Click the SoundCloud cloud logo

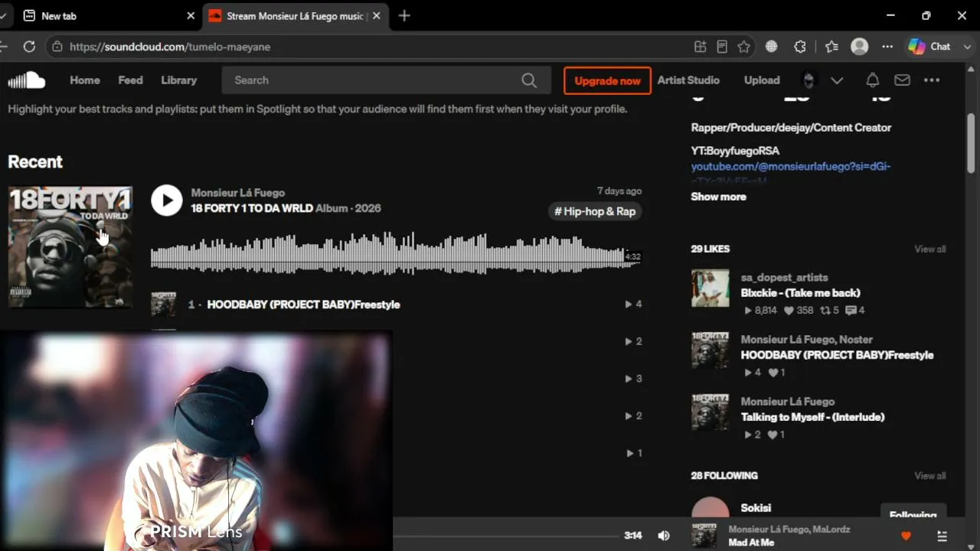click(27, 80)
